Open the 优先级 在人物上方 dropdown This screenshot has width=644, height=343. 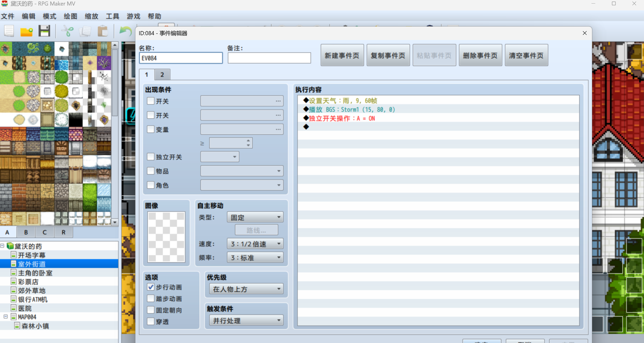[x=246, y=289]
